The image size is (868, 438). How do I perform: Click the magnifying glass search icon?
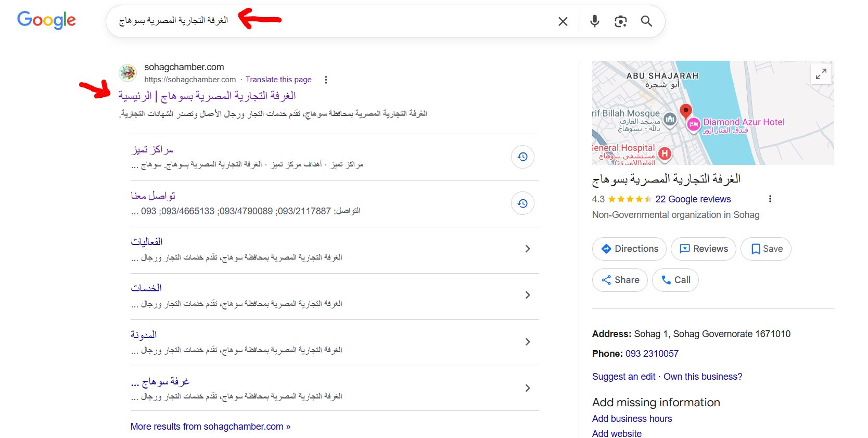(646, 21)
